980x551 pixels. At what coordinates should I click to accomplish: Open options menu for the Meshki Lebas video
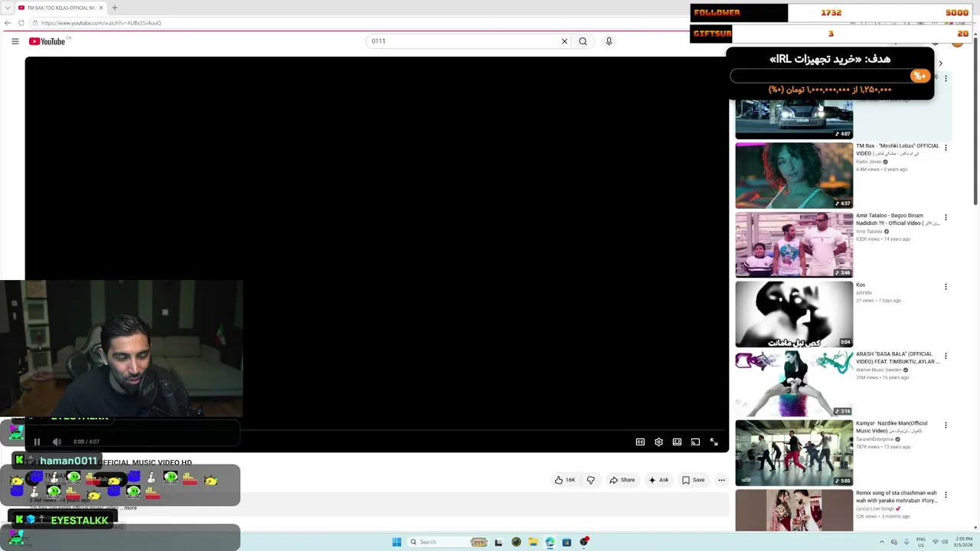pos(946,148)
